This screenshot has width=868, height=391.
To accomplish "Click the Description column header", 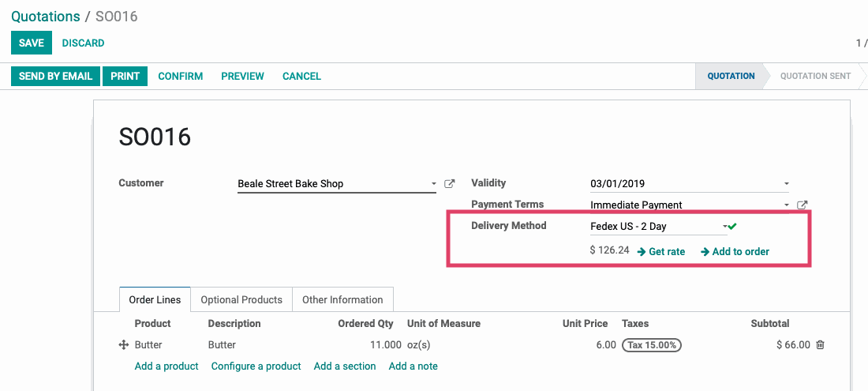I will [234, 323].
